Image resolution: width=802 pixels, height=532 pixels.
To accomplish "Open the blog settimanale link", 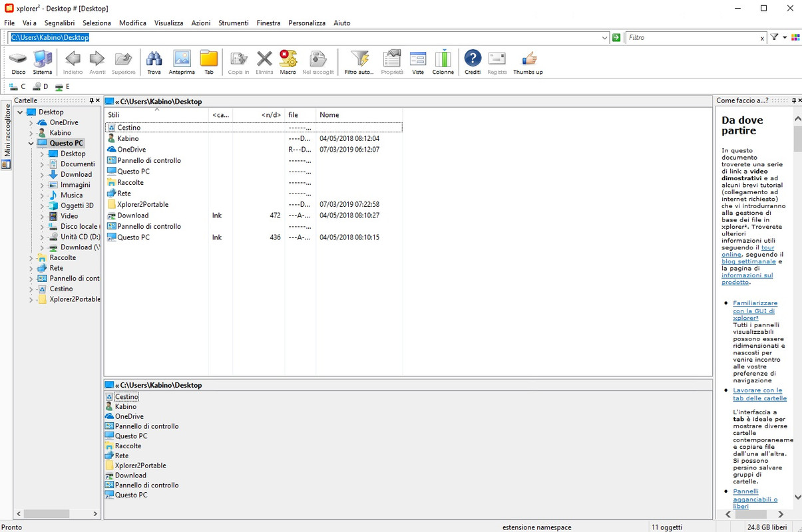I will (749, 261).
